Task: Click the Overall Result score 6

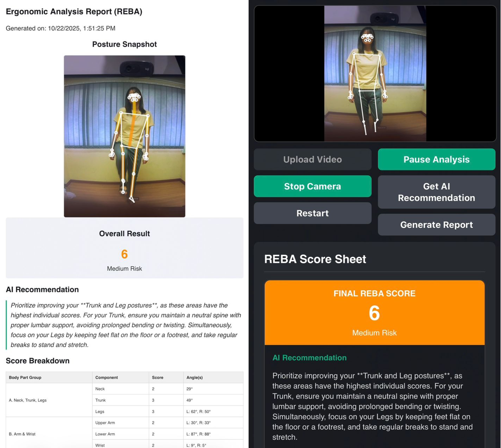Action: click(124, 254)
